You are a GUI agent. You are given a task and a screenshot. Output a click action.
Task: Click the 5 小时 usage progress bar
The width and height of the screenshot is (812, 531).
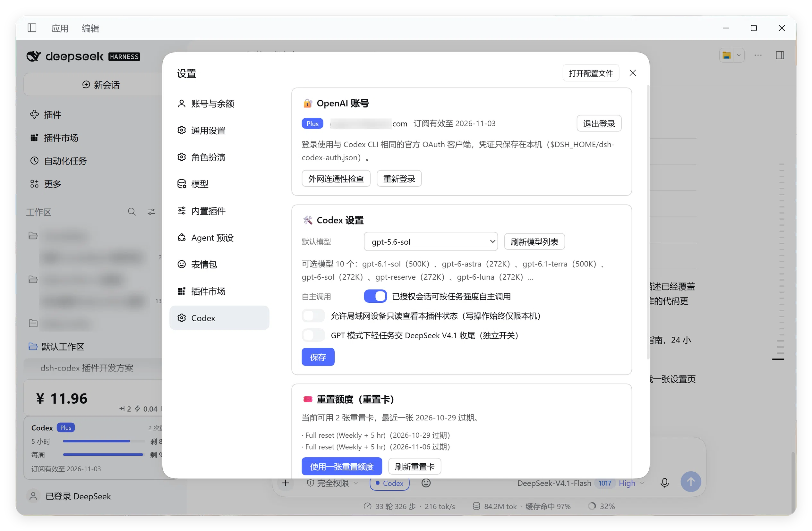[104, 441]
